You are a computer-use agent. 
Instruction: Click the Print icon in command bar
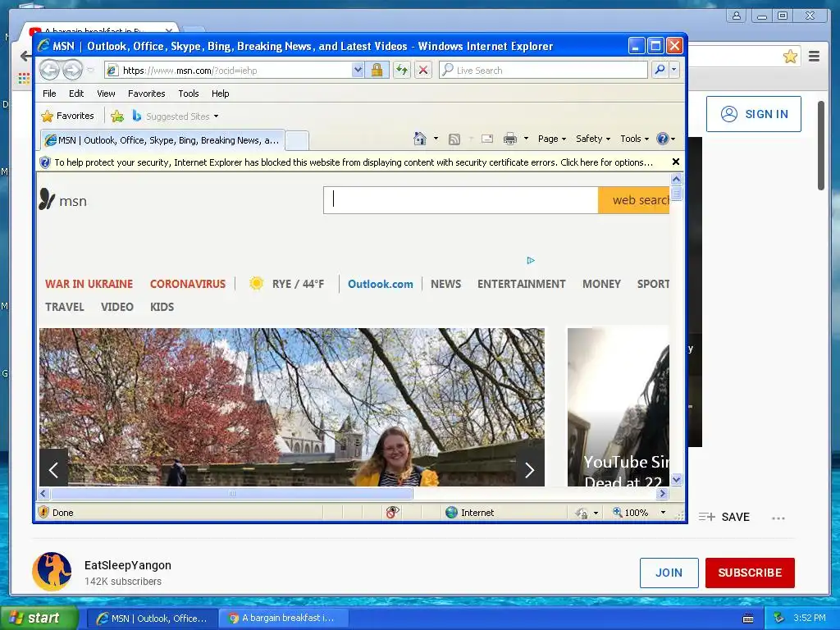coord(510,139)
